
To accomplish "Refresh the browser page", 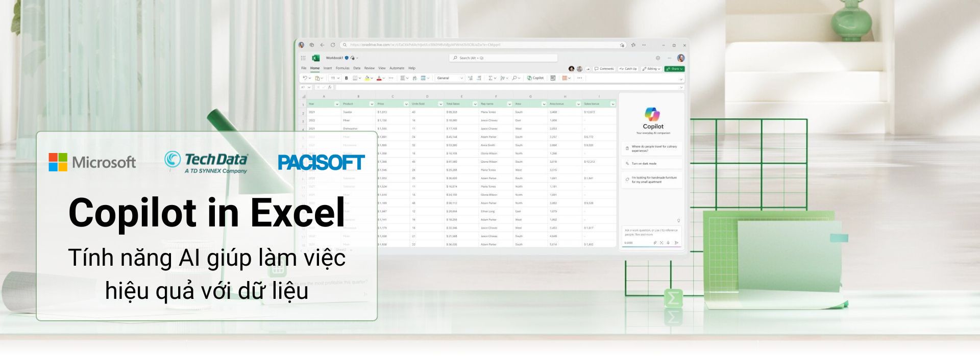I will (333, 45).
